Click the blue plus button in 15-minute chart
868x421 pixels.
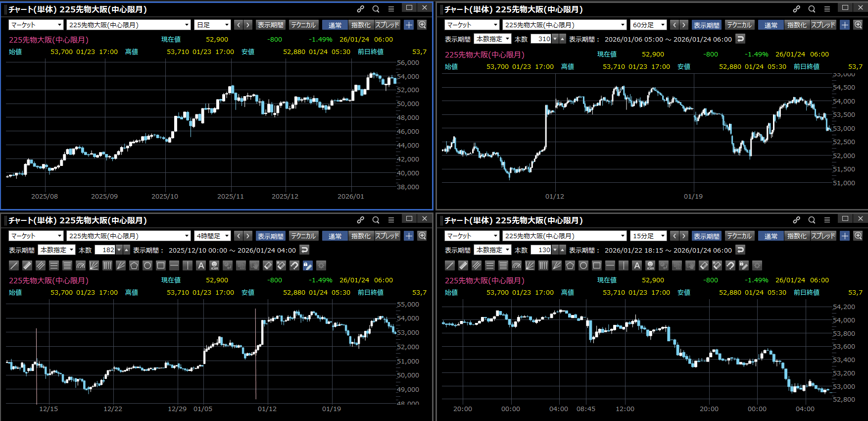pyautogui.click(x=845, y=236)
